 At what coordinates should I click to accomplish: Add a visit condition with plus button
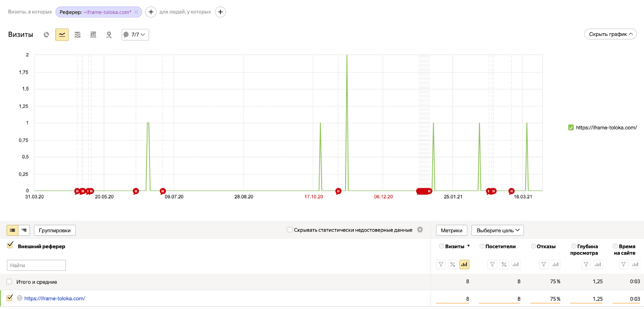151,12
